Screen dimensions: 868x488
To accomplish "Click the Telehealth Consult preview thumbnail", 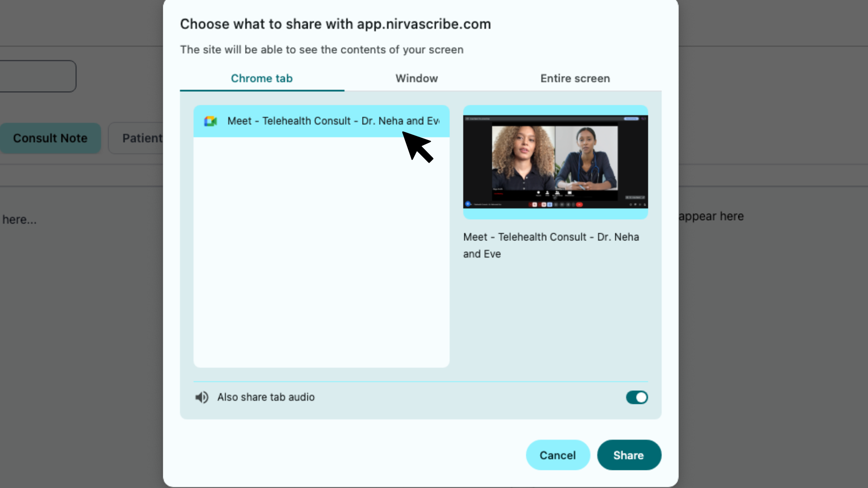I will (555, 162).
